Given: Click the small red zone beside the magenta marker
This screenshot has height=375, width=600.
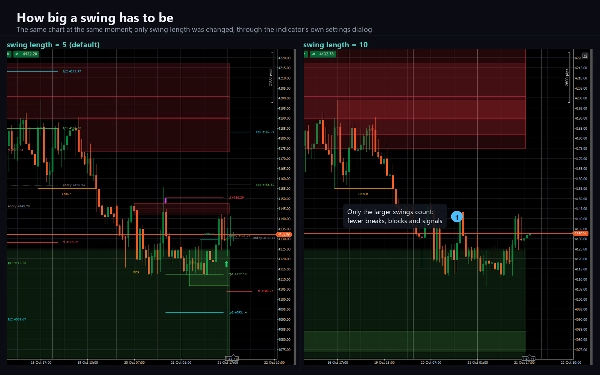Looking at the screenshot, I should tap(182, 209).
